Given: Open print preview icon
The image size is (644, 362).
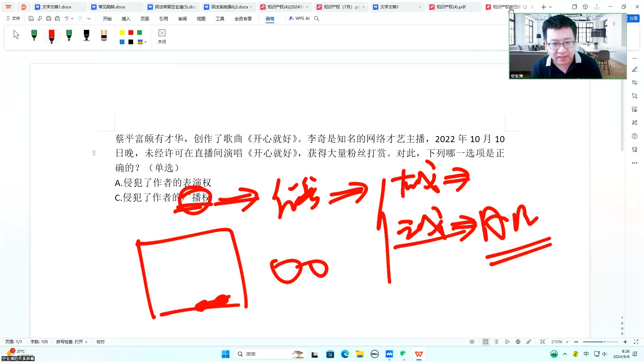Looking at the screenshot, I should 57,18.
